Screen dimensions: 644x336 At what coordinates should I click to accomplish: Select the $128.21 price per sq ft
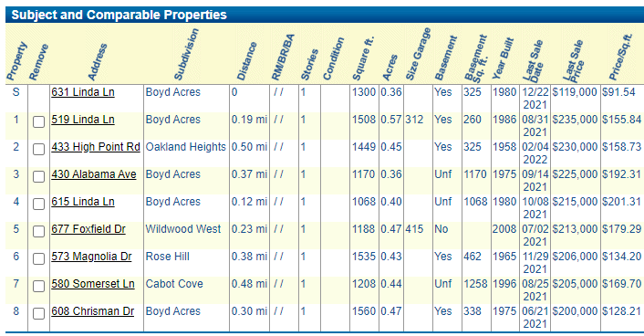621,311
